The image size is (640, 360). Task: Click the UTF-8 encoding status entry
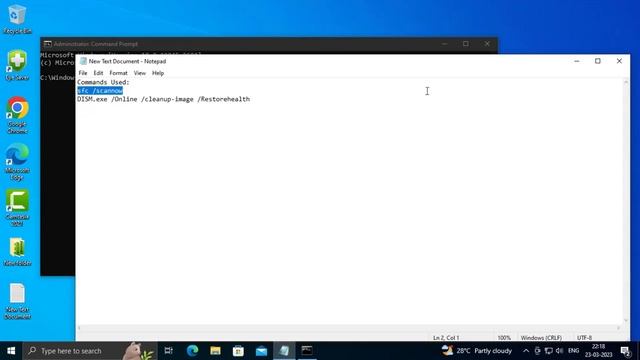click(584, 338)
